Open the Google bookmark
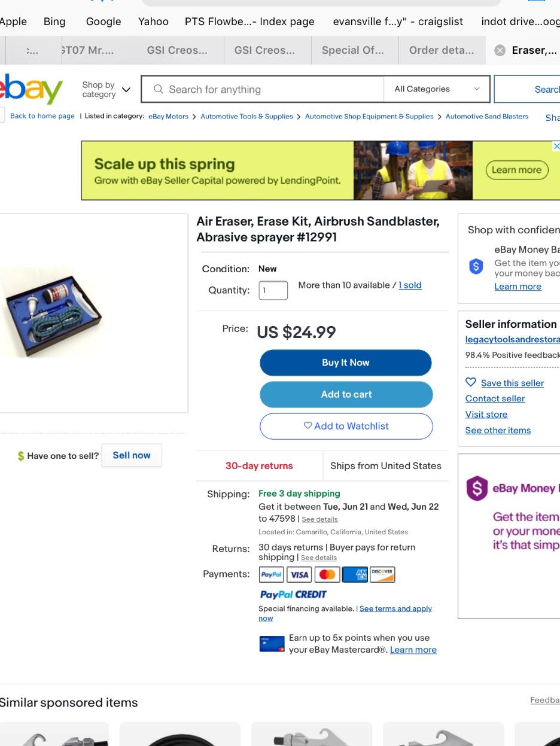 [104, 22]
